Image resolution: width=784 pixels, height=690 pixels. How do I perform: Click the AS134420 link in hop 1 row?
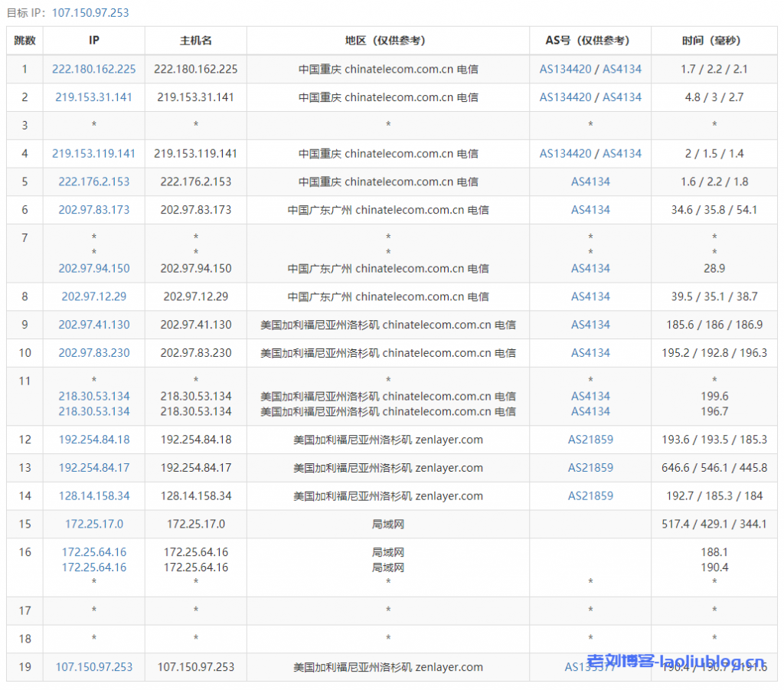point(565,69)
